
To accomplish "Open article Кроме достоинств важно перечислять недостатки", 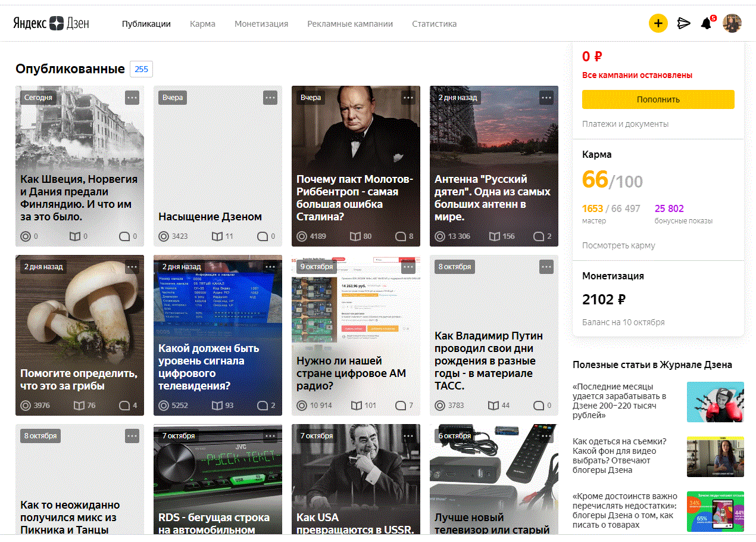I will (x=625, y=510).
